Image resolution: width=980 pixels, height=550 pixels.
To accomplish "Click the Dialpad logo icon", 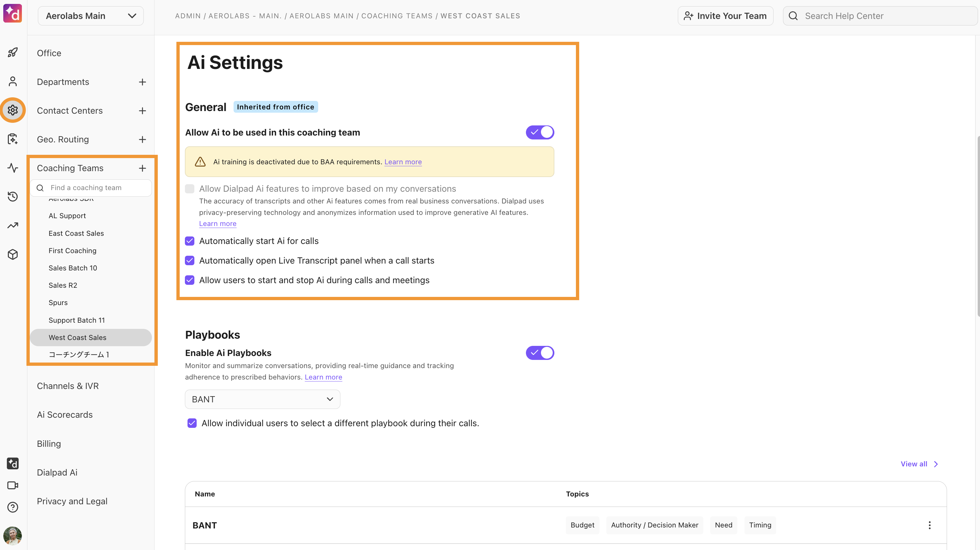I will point(12,14).
